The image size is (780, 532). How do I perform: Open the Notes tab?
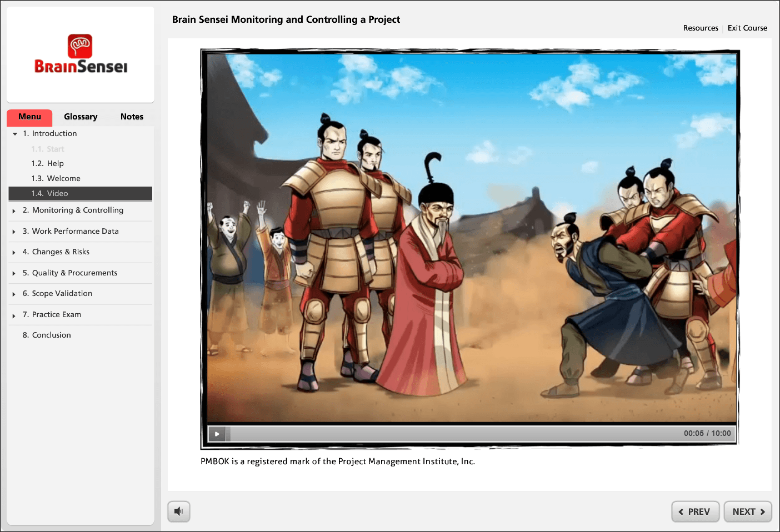[x=132, y=117]
